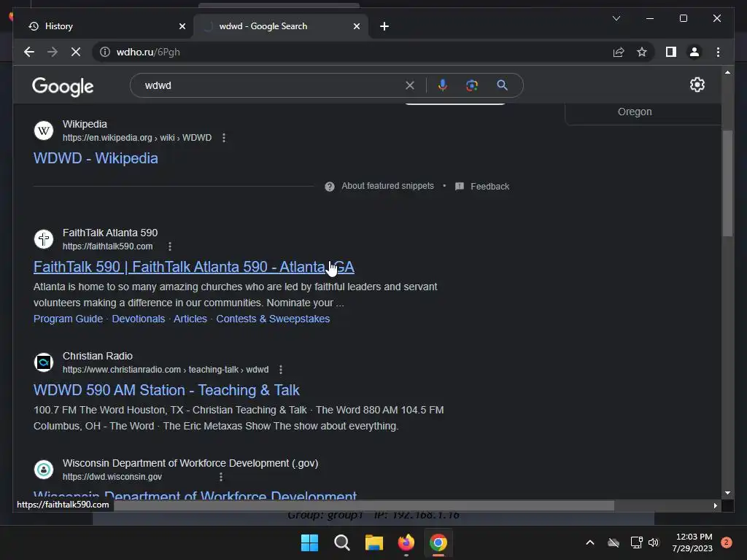Screen dimensions: 747x560
Task: Open volume control in system tray
Action: tap(654, 542)
